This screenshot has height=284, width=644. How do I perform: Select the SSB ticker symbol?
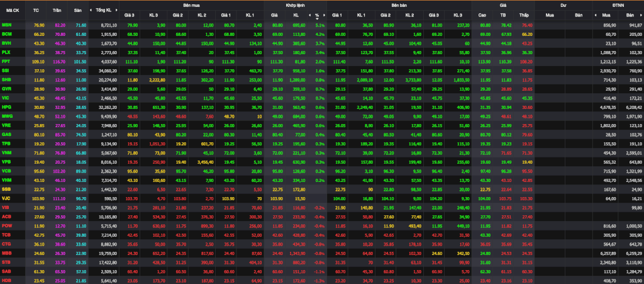(6, 189)
